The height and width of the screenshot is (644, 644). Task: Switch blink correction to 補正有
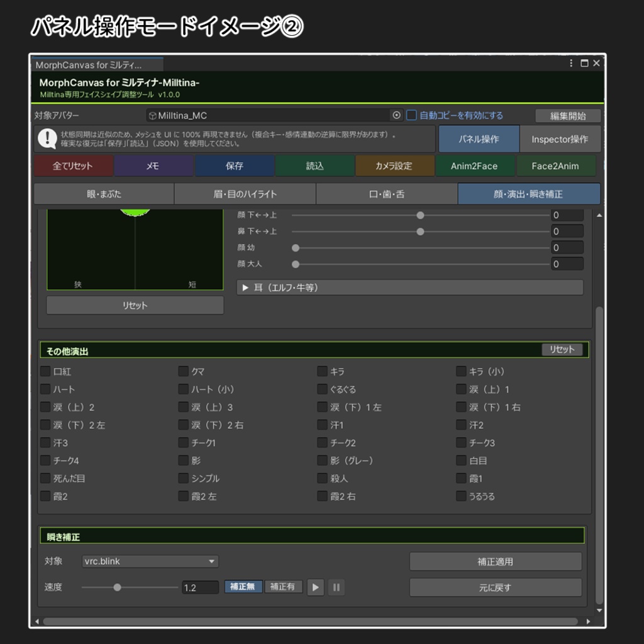[x=283, y=587]
